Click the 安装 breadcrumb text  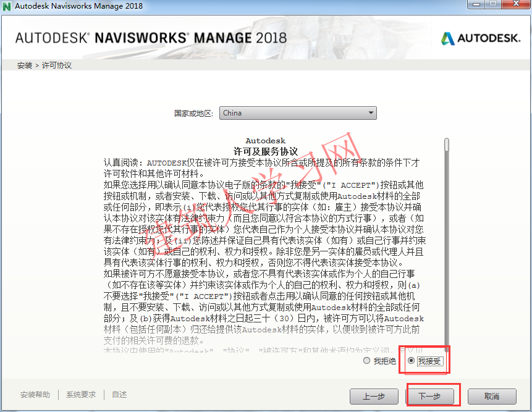(x=25, y=65)
